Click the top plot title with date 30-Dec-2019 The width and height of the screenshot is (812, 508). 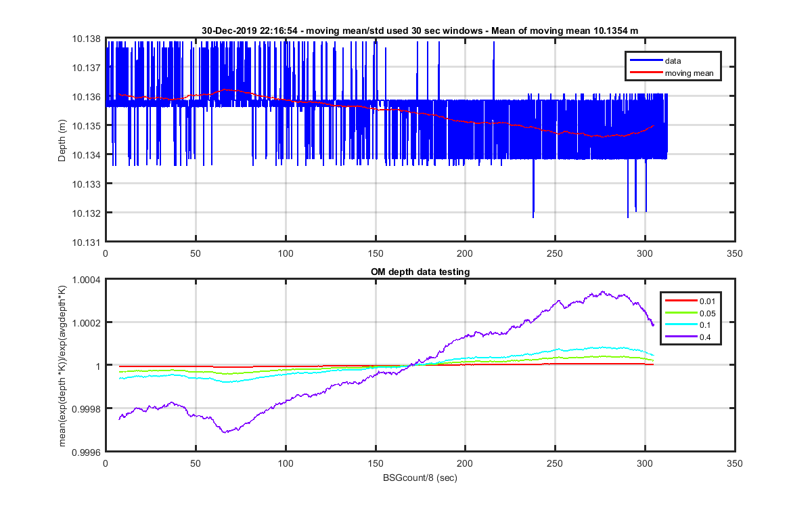pos(420,30)
